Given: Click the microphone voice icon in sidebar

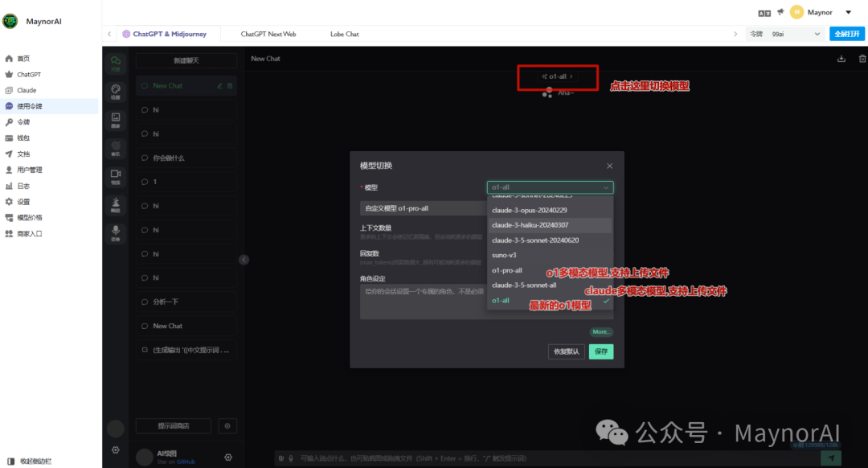Looking at the screenshot, I should tap(116, 232).
